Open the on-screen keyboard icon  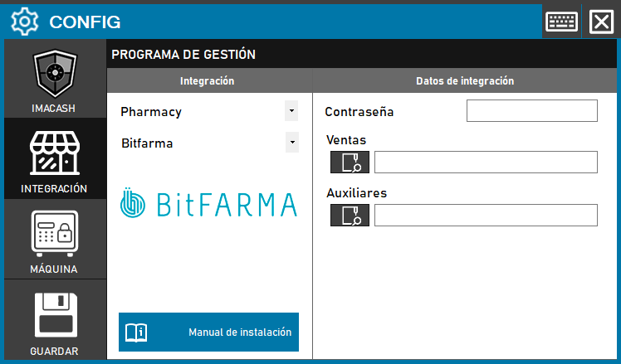(x=562, y=21)
